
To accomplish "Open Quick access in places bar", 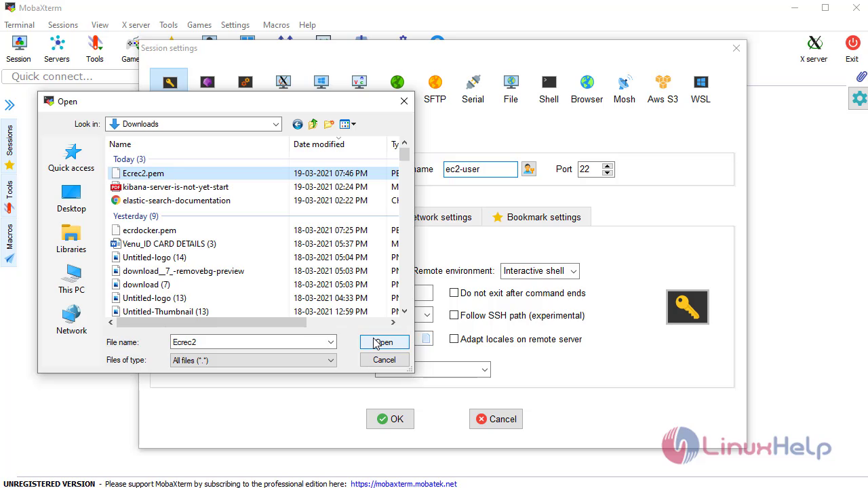I will 71,157.
